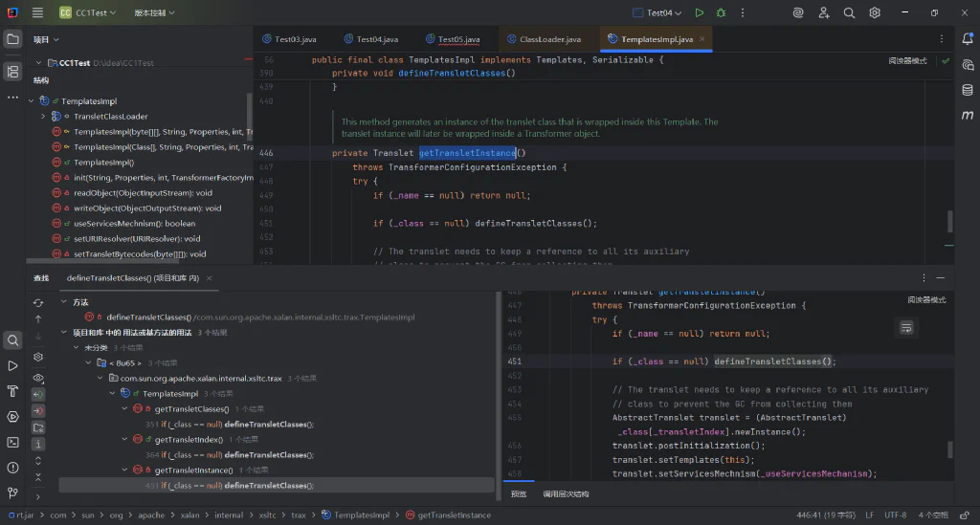
Task: Toggle group by directory option
Action: (x=38, y=427)
